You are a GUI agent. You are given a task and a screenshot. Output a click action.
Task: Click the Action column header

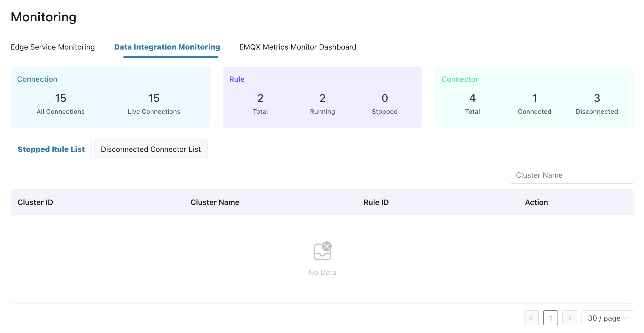tap(536, 202)
